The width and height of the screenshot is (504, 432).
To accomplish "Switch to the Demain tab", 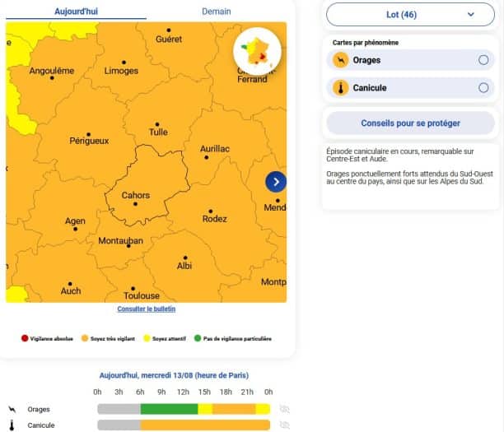I will [x=217, y=12].
